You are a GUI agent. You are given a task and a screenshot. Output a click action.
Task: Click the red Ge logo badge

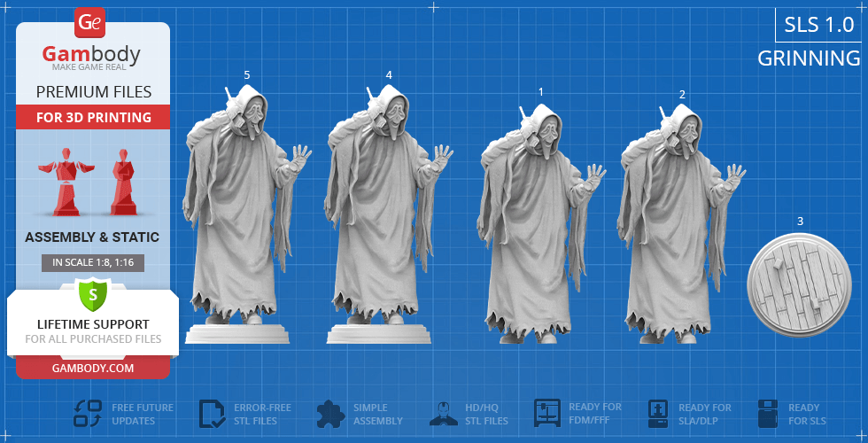(89, 21)
